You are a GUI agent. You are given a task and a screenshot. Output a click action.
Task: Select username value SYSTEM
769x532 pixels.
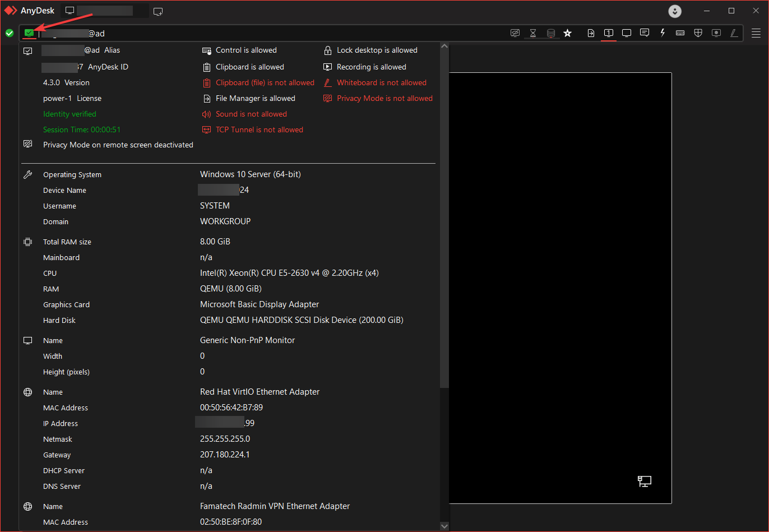[x=215, y=206]
